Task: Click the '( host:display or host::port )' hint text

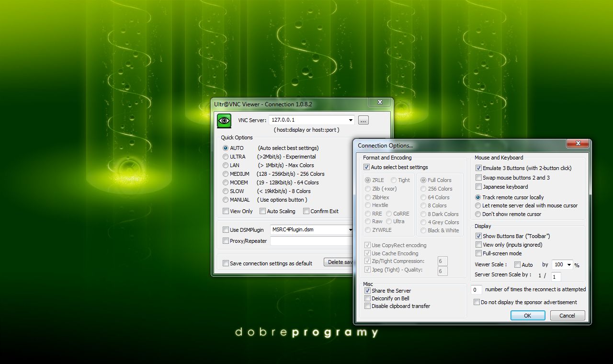Action: coord(306,130)
